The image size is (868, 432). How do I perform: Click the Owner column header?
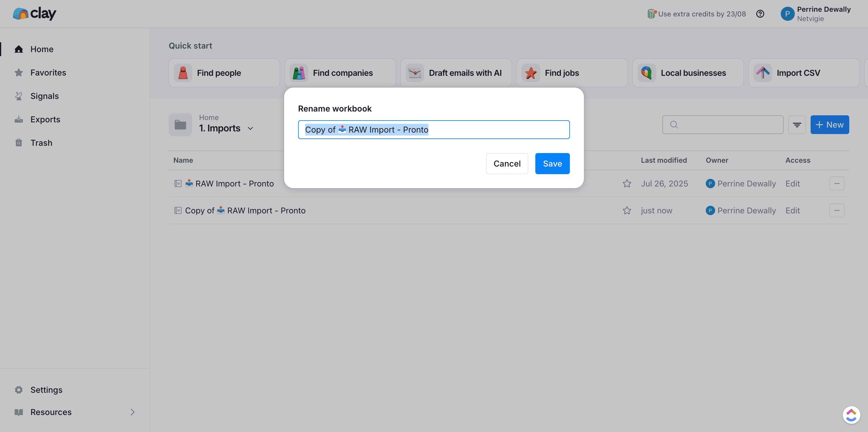[x=717, y=160]
